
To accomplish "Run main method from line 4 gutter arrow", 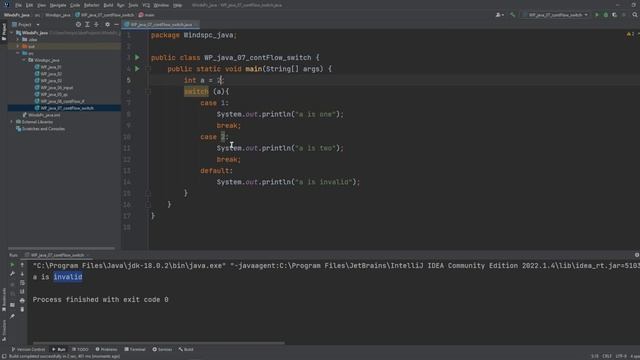I will click(137, 69).
